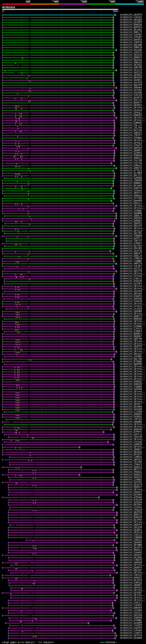The width and height of the screenshot is (146, 644).
Task: Go to UniRef100_C1MTN7 alignment
Action: pyautogui.click(x=131, y=35)
